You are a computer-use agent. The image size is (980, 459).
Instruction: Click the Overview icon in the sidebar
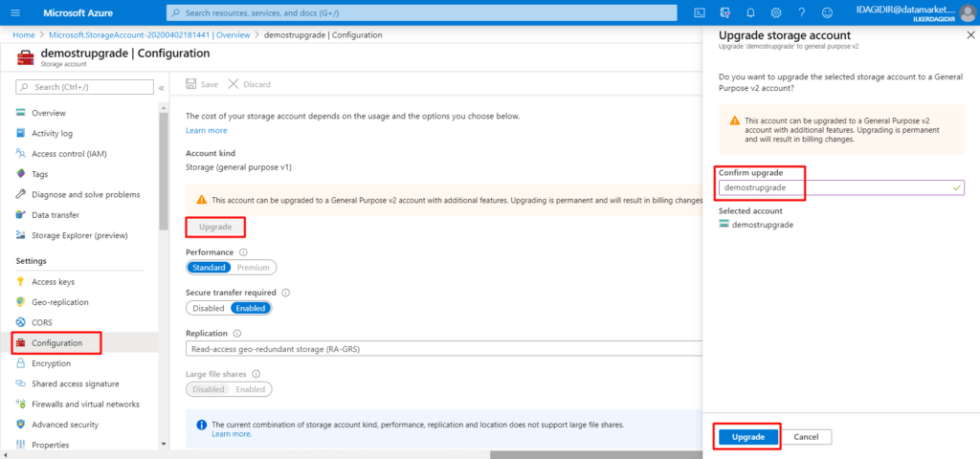(x=21, y=113)
